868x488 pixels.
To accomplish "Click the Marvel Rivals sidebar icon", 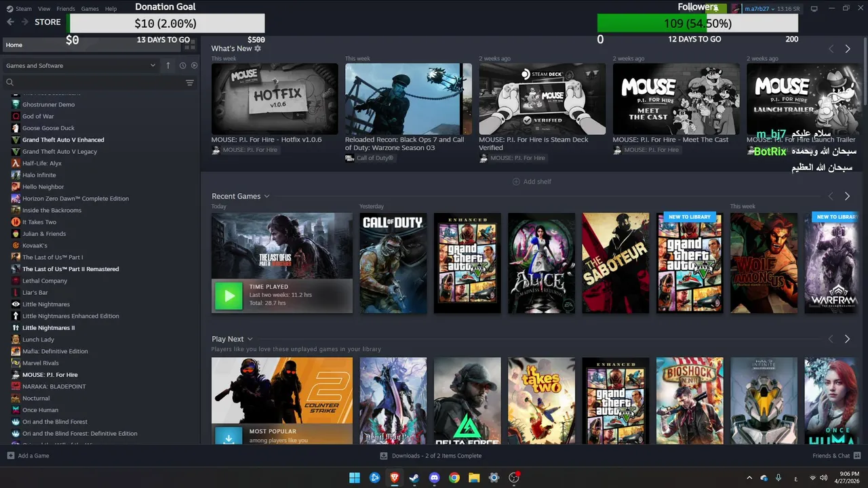I will [x=16, y=363].
